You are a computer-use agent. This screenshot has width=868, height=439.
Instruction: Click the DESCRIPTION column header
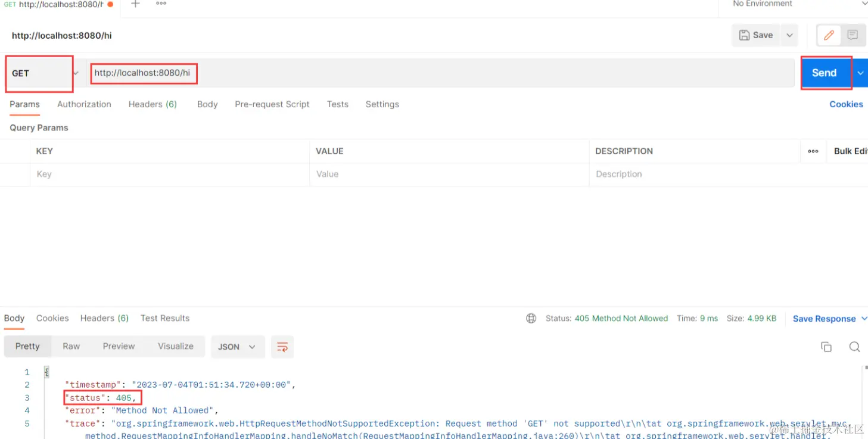tap(624, 151)
